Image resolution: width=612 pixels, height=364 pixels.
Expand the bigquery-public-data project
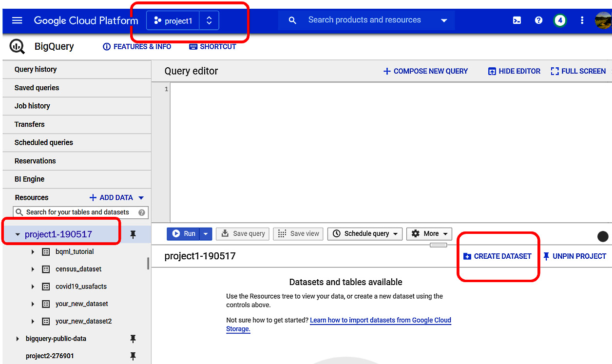coord(18,339)
